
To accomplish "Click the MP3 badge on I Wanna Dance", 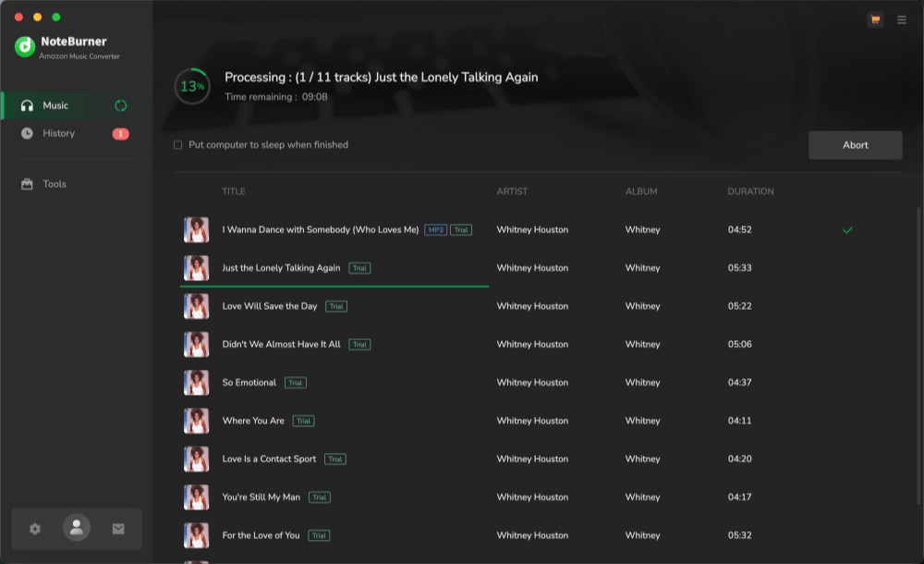I will [x=435, y=230].
